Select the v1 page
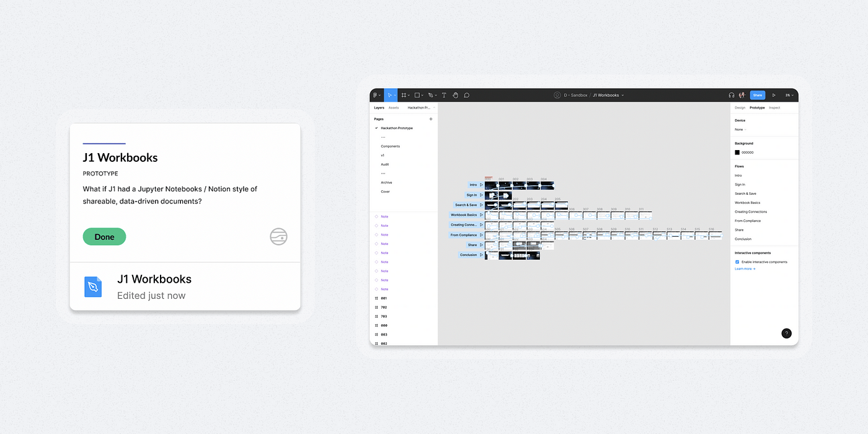This screenshot has width=868, height=434. (x=383, y=155)
